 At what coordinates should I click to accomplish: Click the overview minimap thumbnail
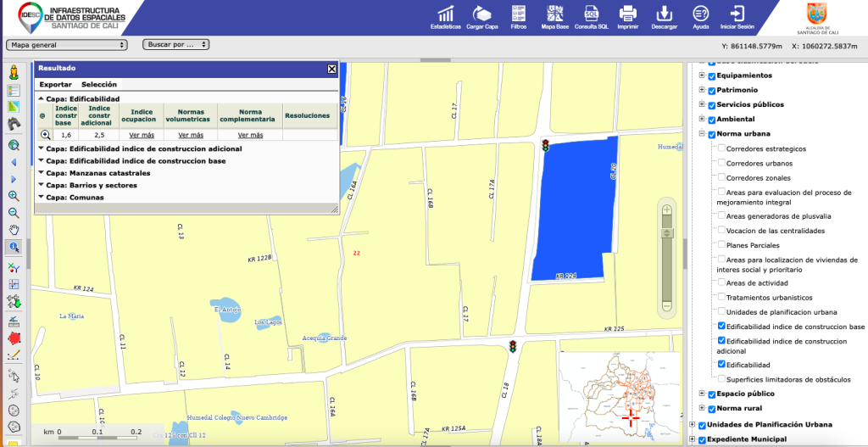tap(619, 395)
